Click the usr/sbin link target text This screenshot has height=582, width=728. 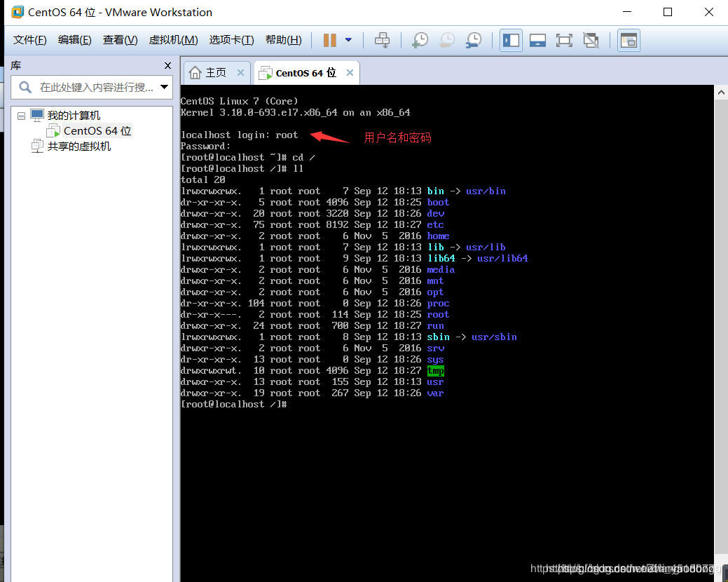(x=494, y=337)
